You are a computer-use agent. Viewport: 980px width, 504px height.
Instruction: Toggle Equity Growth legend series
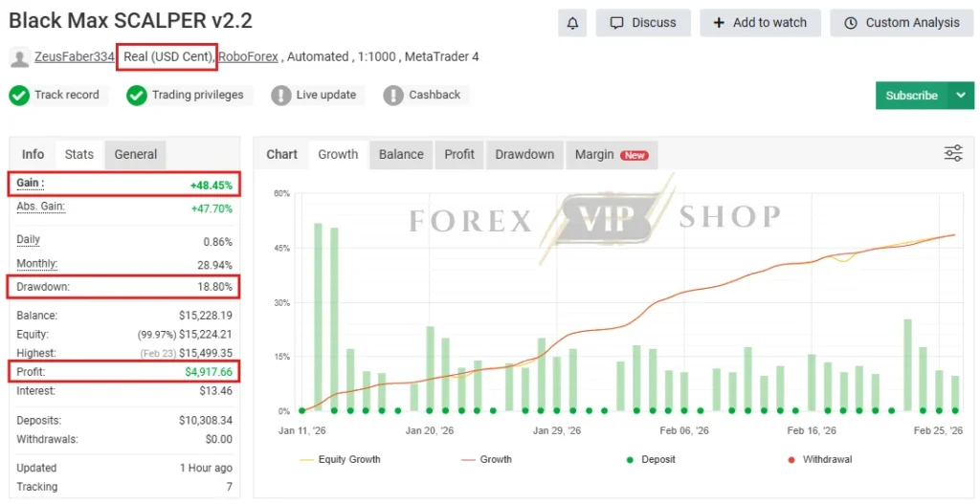(x=340, y=460)
